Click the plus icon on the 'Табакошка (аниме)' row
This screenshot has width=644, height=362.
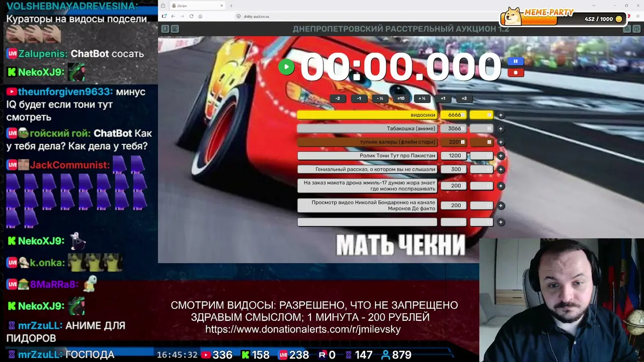[501, 129]
